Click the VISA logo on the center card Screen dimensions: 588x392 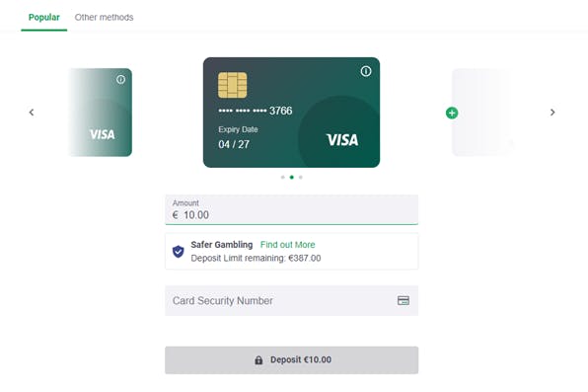click(342, 140)
